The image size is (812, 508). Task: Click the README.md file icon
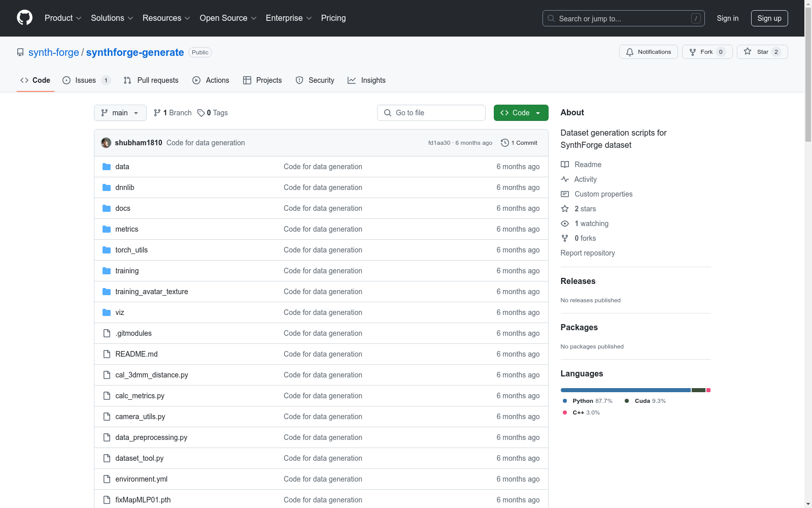107,354
